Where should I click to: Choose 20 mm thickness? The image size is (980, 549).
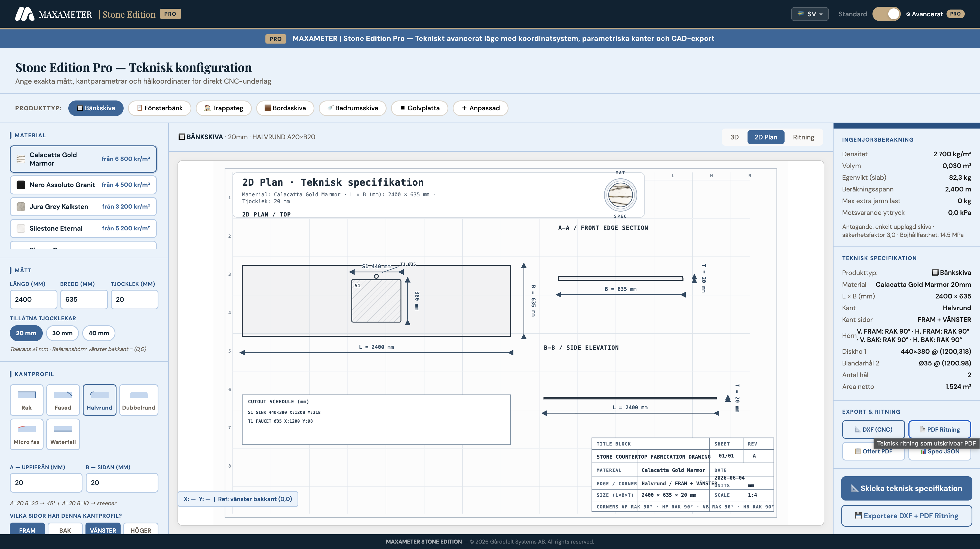[26, 333]
